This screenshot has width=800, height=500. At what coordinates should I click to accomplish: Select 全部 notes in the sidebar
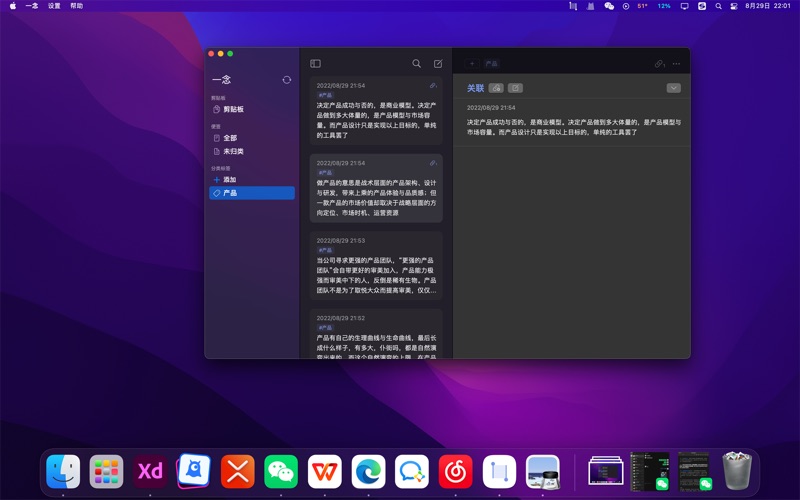click(230, 138)
